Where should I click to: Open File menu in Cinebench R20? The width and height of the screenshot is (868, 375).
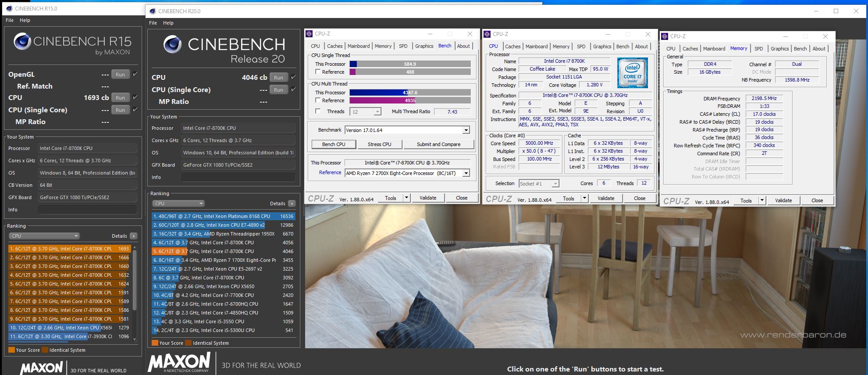[x=153, y=23]
